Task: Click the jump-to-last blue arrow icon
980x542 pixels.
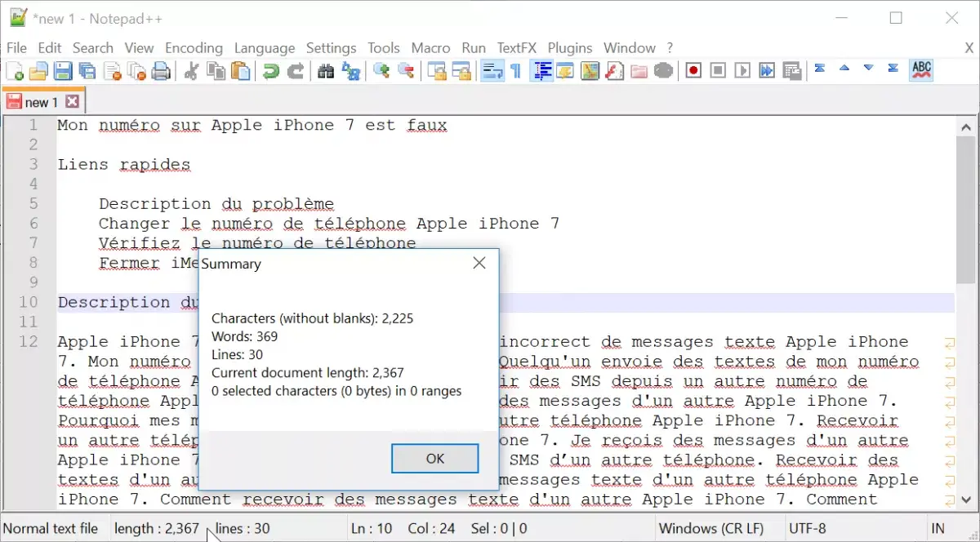Action: [x=893, y=69]
